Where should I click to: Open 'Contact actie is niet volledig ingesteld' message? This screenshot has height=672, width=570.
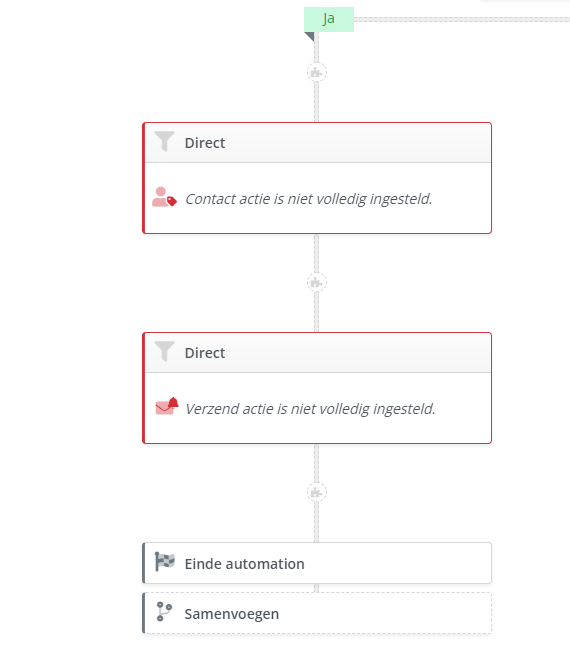(x=309, y=199)
